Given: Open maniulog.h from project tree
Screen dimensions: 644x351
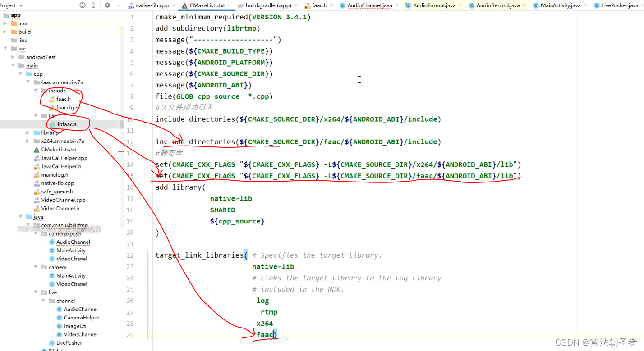Looking at the screenshot, I should click(x=55, y=175).
